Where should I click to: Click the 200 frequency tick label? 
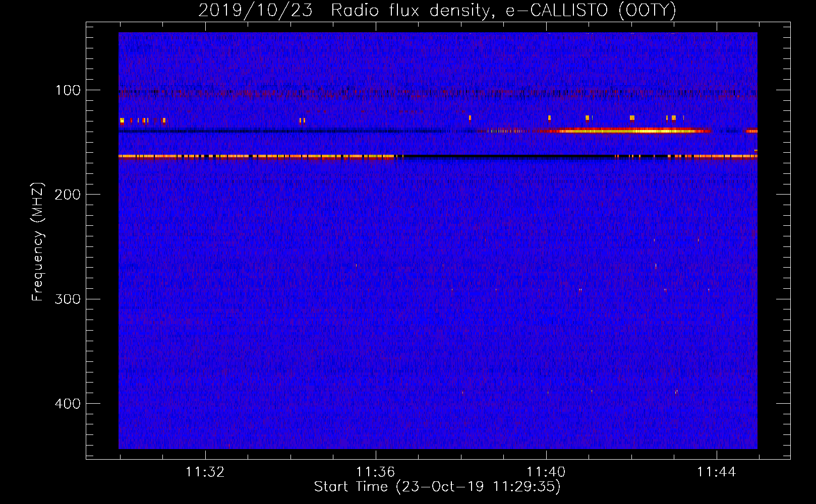tap(68, 195)
